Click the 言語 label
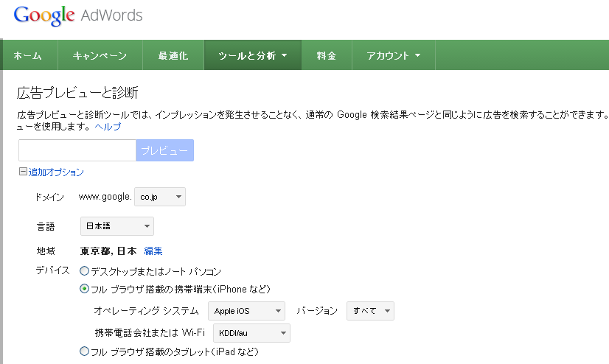 tap(46, 226)
